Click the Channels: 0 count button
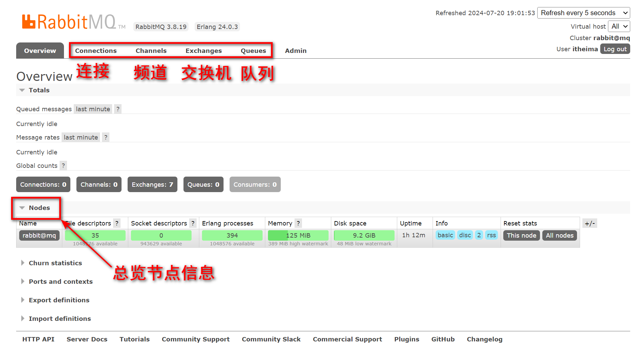This screenshot has height=364, width=644. coord(99,185)
